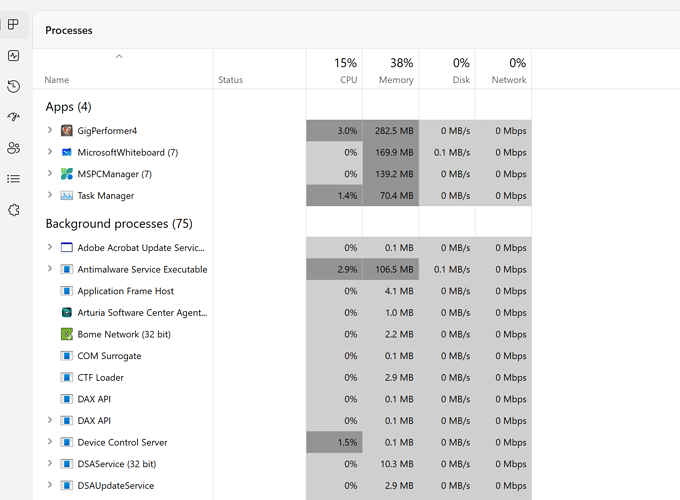Image resolution: width=680 pixels, height=500 pixels.
Task: Select the Apps (4) group heading
Action: [69, 107]
